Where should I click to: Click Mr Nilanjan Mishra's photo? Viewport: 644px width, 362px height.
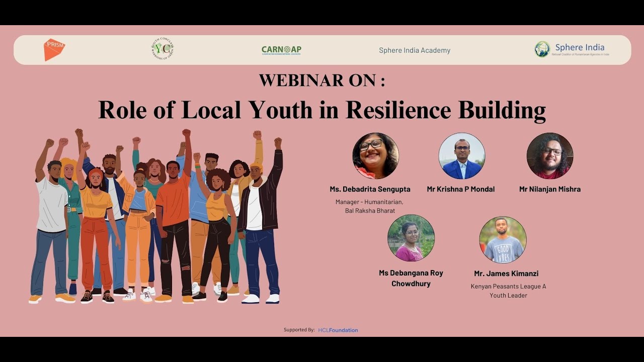(550, 156)
